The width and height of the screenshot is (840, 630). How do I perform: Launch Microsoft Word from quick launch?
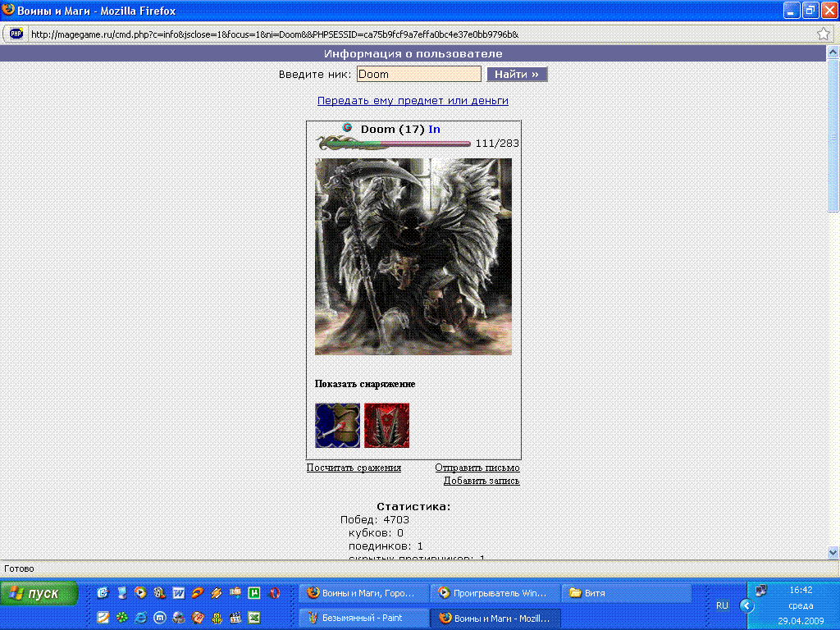(x=178, y=592)
